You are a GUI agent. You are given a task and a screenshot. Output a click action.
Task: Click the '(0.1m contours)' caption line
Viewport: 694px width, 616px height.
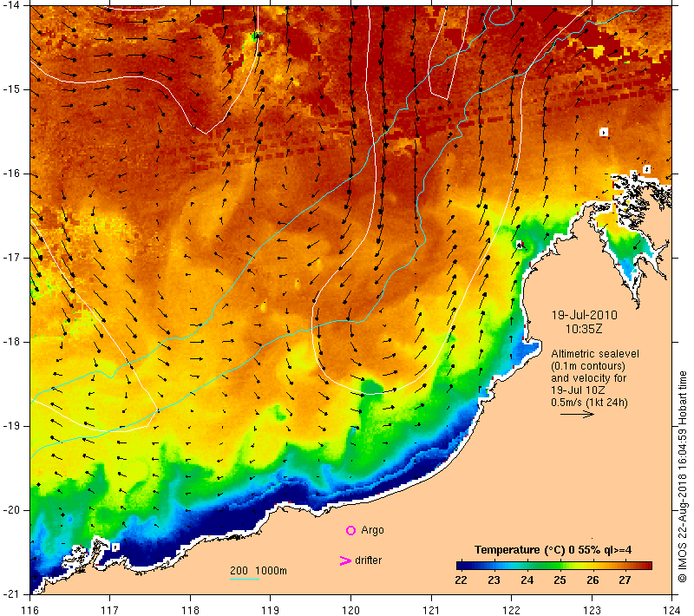click(588, 366)
